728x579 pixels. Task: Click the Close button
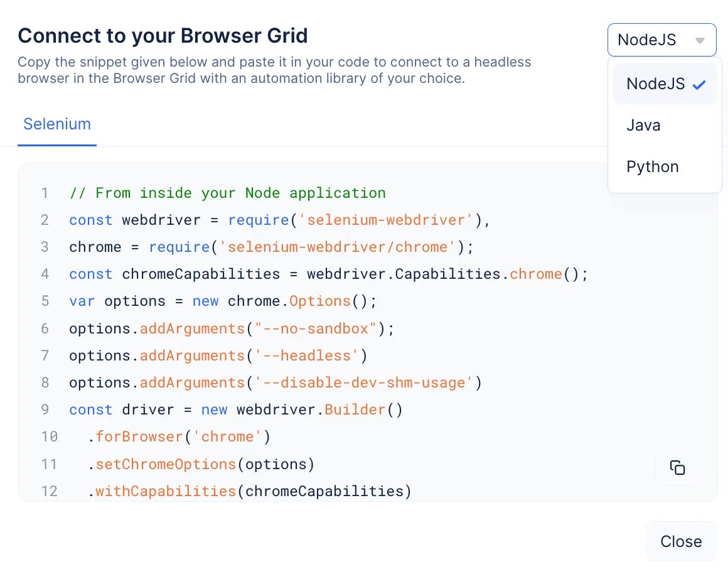681,541
